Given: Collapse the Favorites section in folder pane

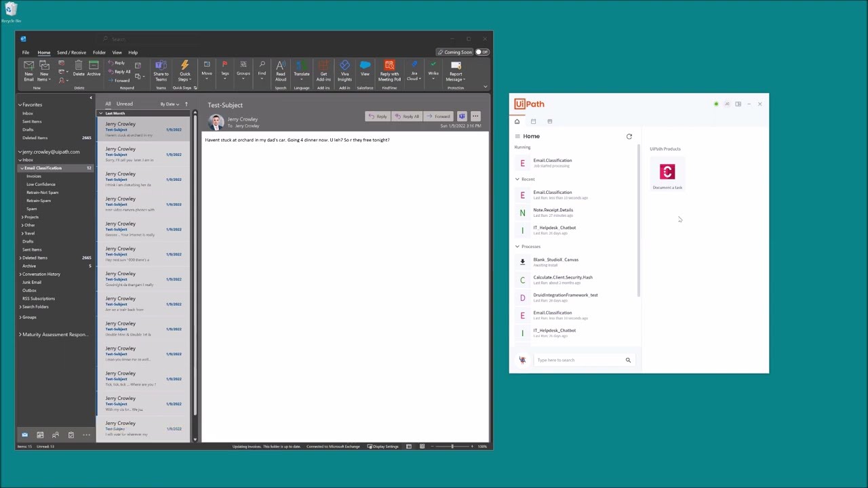Looking at the screenshot, I should 20,105.
